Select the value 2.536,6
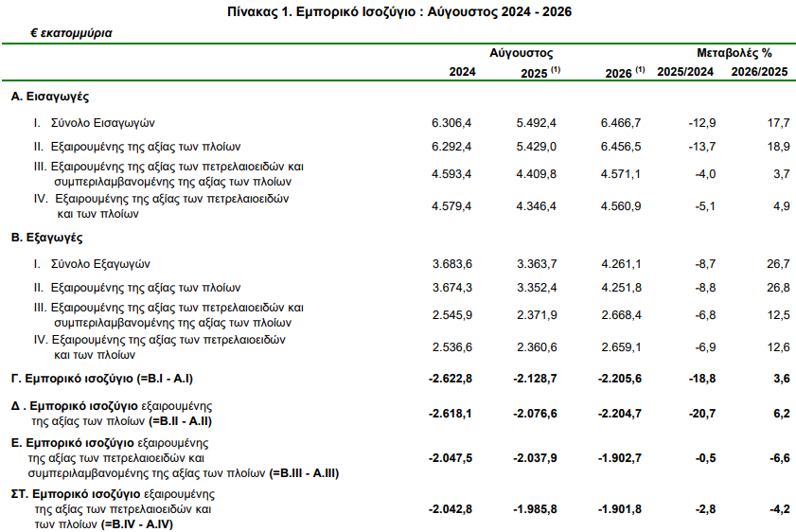796x532 pixels. click(x=452, y=347)
